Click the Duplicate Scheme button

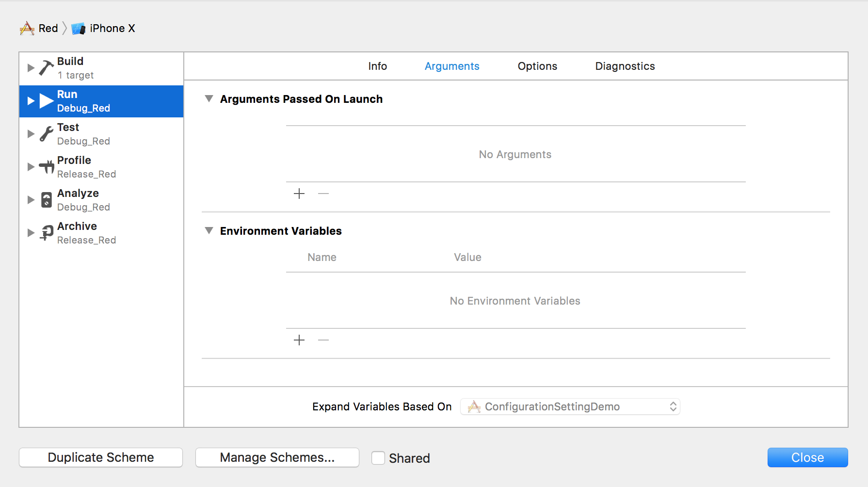coord(101,457)
